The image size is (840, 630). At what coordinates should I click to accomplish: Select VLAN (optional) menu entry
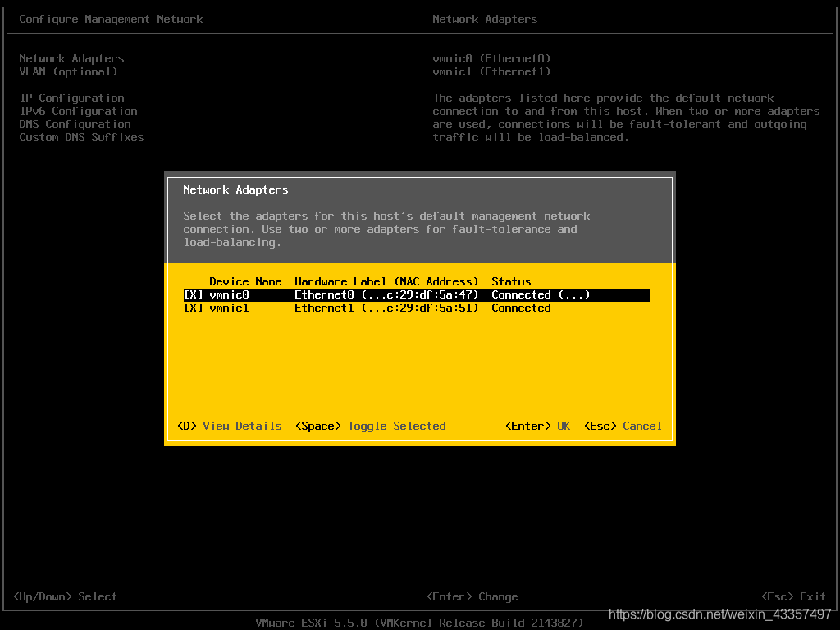(68, 72)
